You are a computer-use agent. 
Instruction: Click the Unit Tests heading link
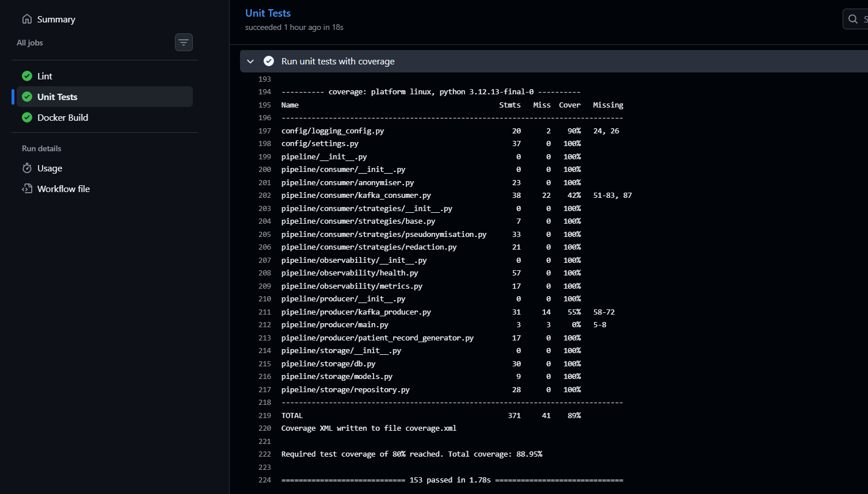268,13
